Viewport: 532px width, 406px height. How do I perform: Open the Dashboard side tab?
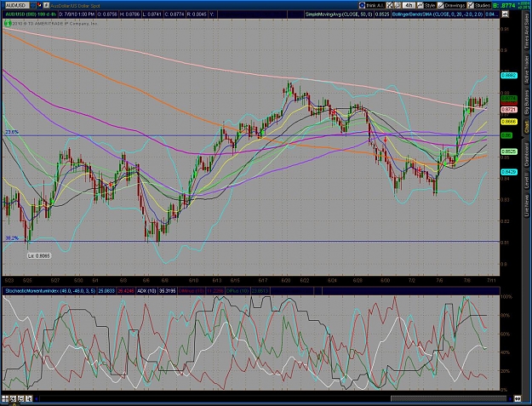click(527, 154)
